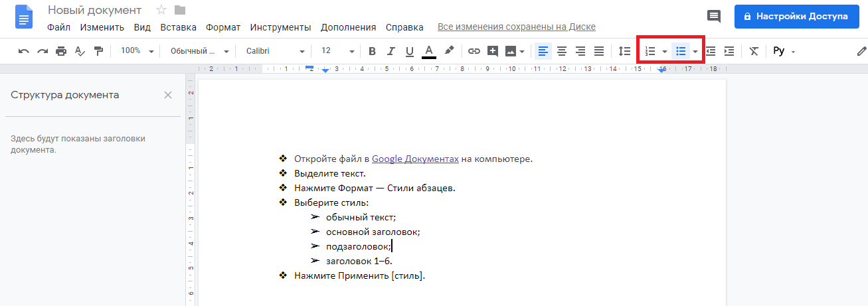
Task: Clear formatting with crossed T icon
Action: pyautogui.click(x=754, y=51)
